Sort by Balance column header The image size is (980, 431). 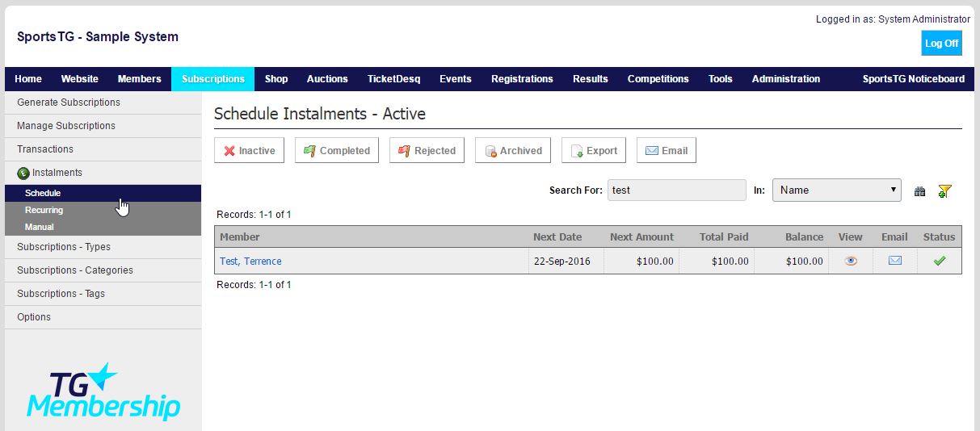coord(804,237)
